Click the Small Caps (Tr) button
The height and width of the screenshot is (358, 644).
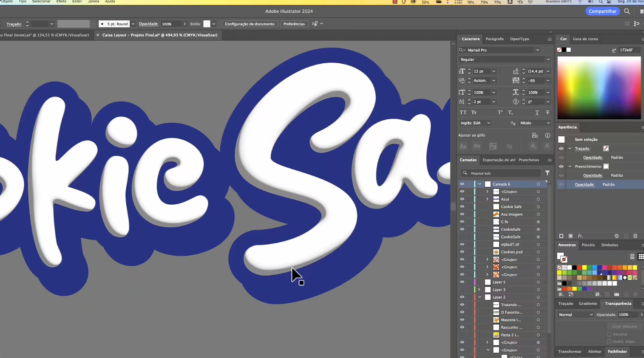(x=474, y=113)
